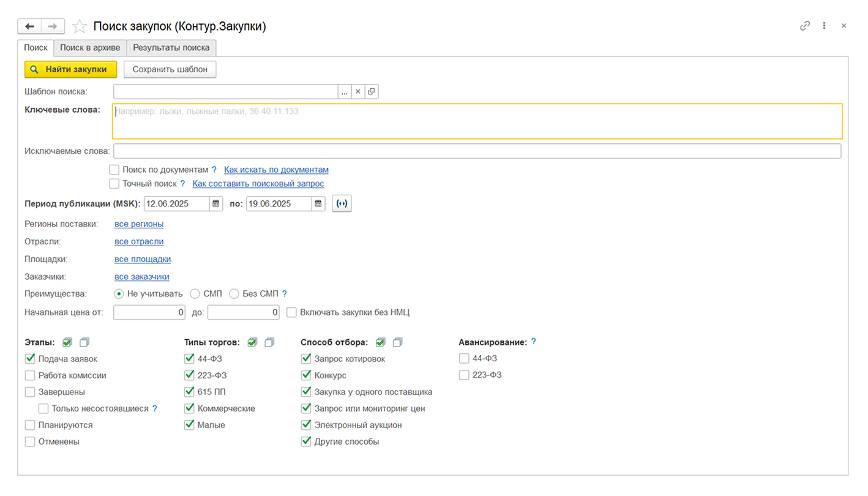The width and height of the screenshot is (868, 496).
Task: Open the standard period selection button
Action: tap(342, 204)
